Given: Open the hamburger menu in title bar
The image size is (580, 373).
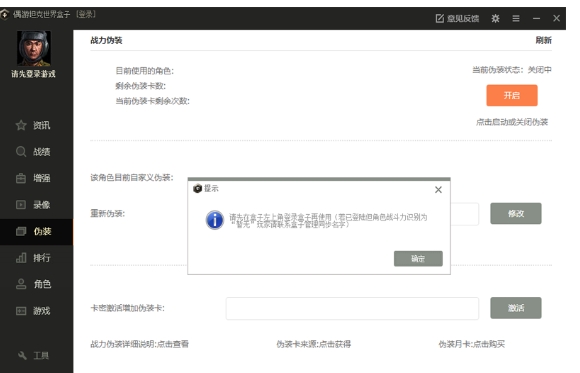Looking at the screenshot, I should [x=516, y=18].
